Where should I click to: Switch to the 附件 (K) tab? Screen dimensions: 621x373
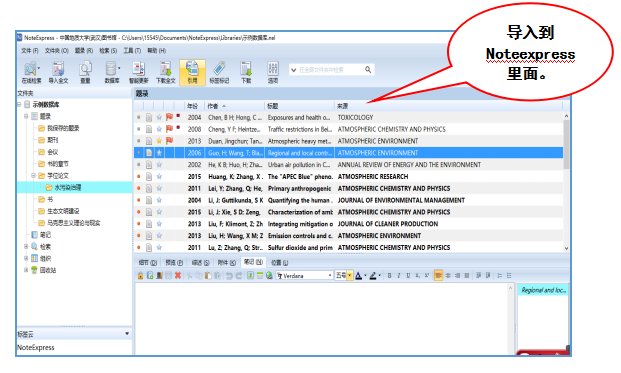coord(227,263)
